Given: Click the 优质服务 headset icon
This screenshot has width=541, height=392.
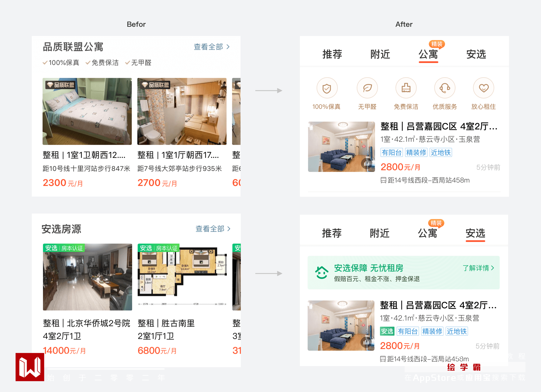Looking at the screenshot, I should tap(445, 88).
